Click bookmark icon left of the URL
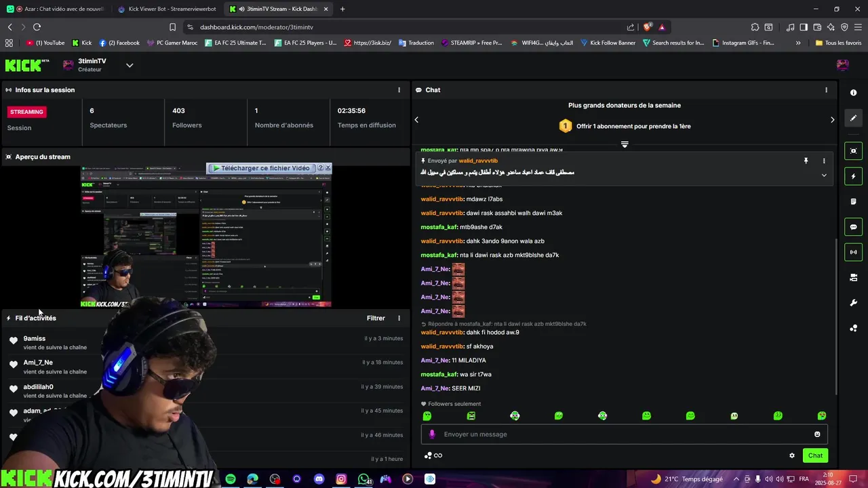 (173, 27)
